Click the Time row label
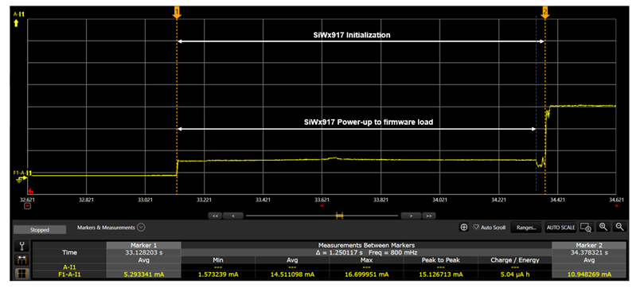The height and width of the screenshot is (288, 644). coord(69,252)
